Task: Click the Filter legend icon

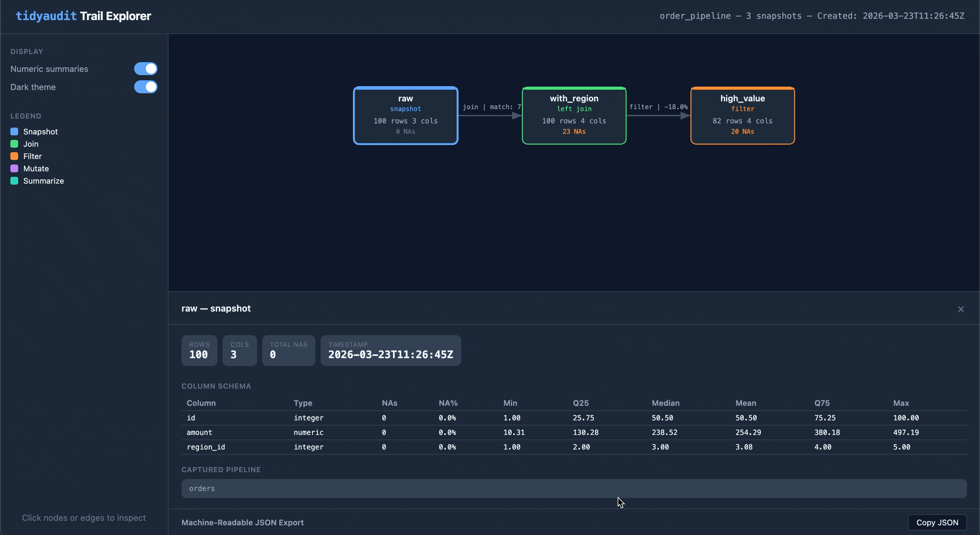Action: (15, 156)
